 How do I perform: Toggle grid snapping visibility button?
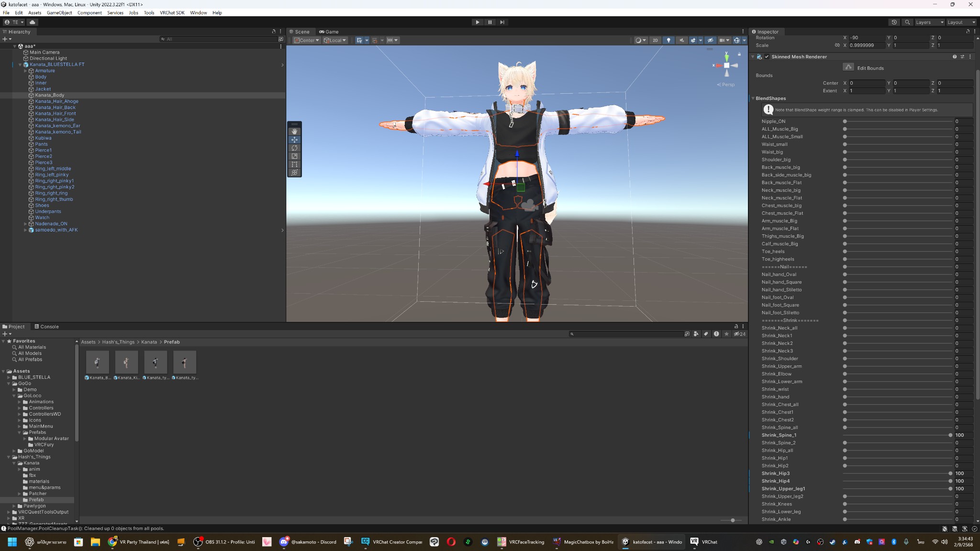[359, 40]
